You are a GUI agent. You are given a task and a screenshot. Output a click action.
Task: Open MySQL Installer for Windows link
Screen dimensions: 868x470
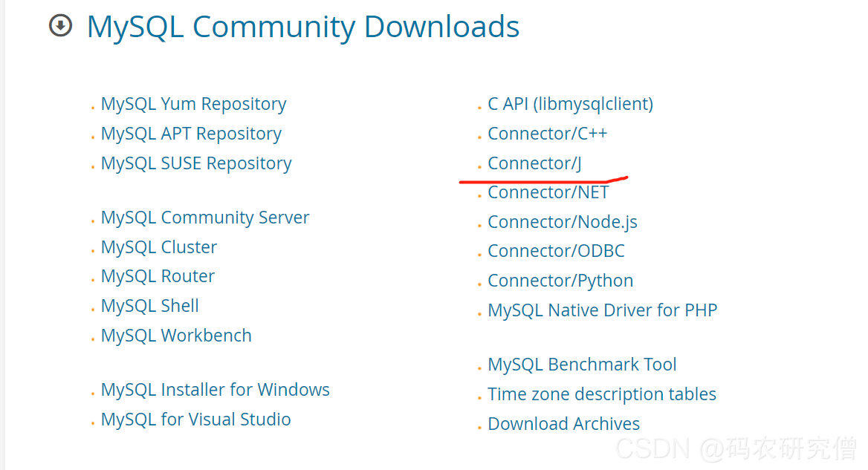(x=215, y=390)
